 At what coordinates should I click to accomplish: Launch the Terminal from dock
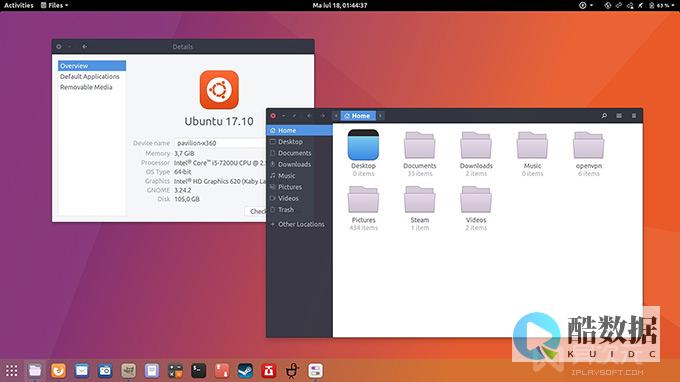pyautogui.click(x=199, y=371)
